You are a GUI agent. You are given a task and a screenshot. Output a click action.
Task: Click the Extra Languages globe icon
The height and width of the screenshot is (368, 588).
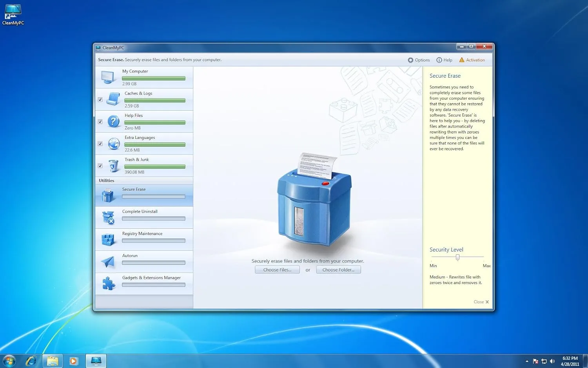coord(114,144)
